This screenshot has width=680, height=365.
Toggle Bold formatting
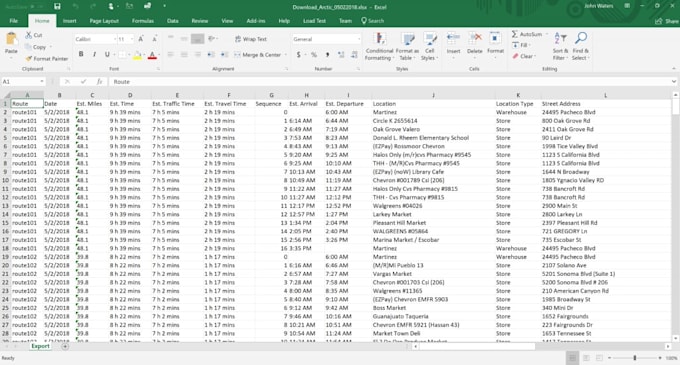point(81,55)
